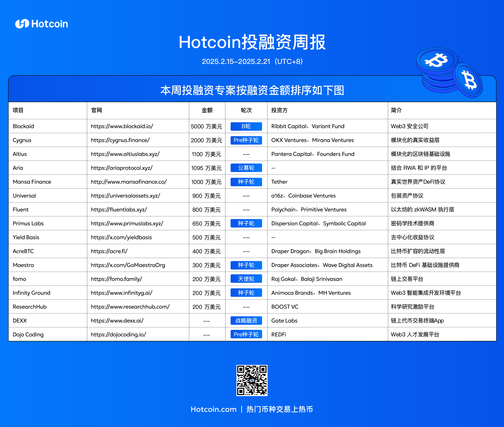Visit the fluentlabs.xyz link

pos(119,210)
